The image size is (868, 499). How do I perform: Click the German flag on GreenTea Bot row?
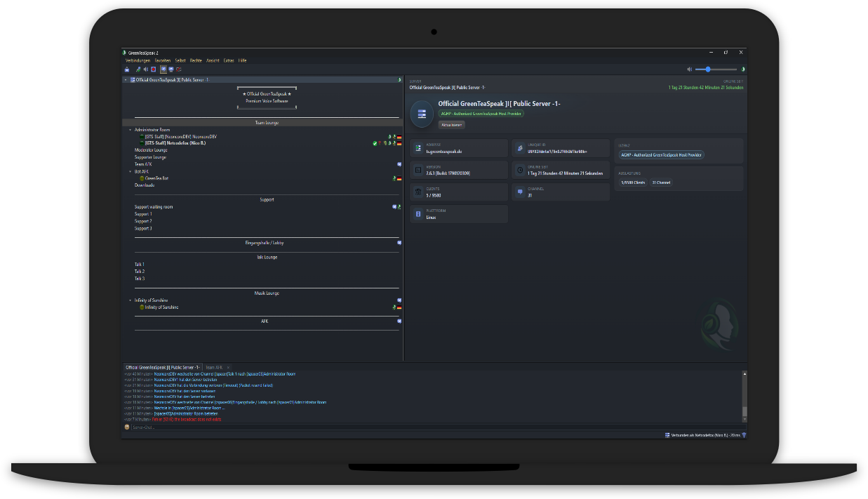(399, 178)
